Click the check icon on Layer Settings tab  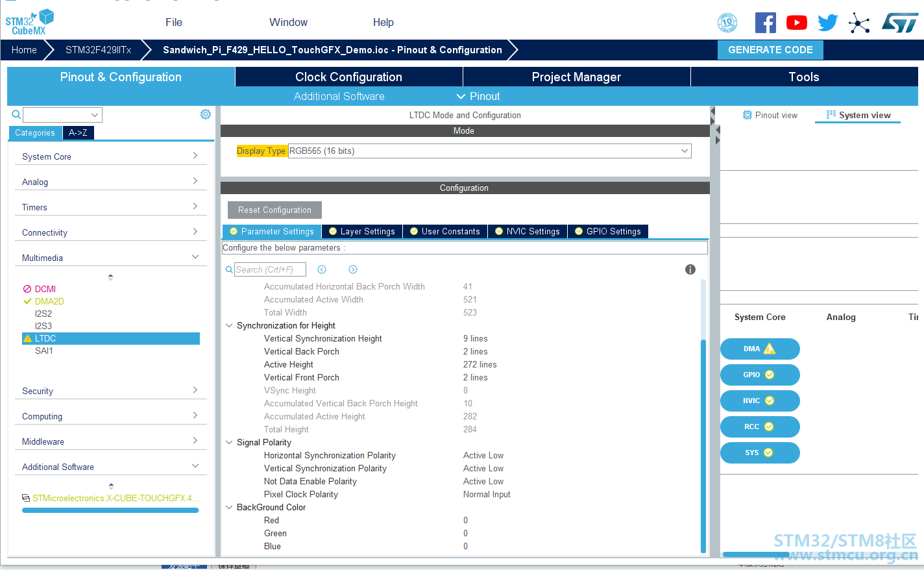(x=333, y=231)
